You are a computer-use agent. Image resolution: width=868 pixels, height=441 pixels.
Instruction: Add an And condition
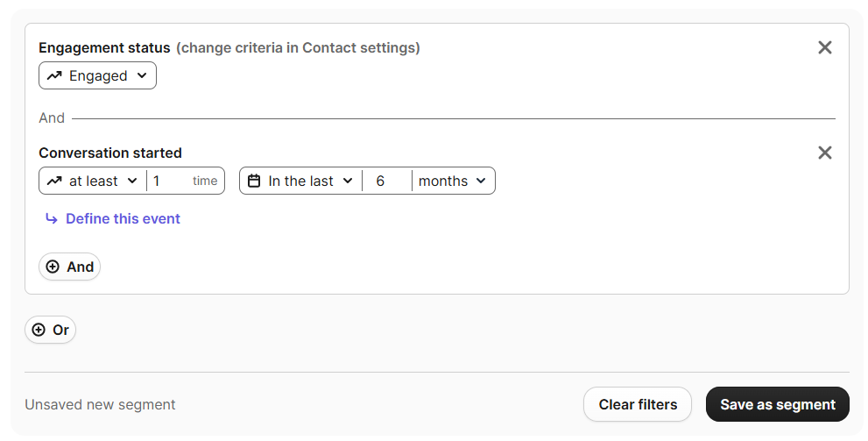pyautogui.click(x=70, y=267)
